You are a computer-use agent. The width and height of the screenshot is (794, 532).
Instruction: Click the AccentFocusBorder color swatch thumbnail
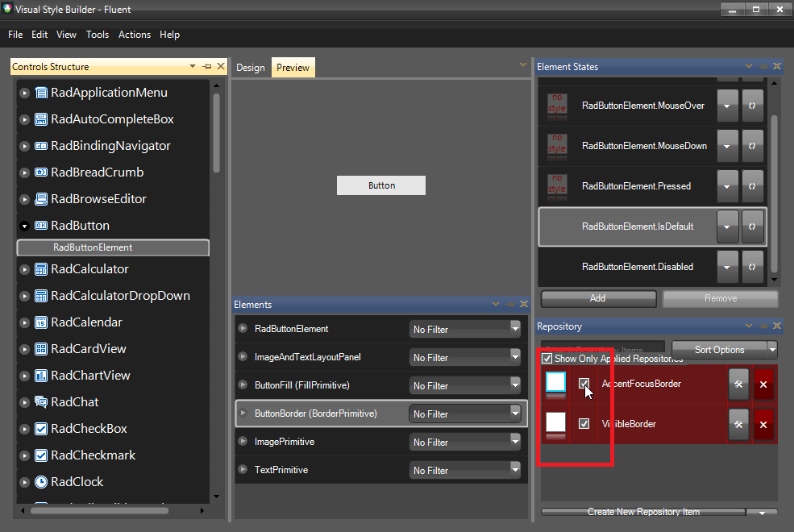[x=555, y=384]
